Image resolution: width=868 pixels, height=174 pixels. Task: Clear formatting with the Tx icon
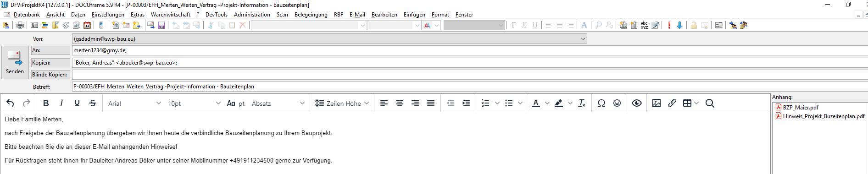(x=582, y=103)
